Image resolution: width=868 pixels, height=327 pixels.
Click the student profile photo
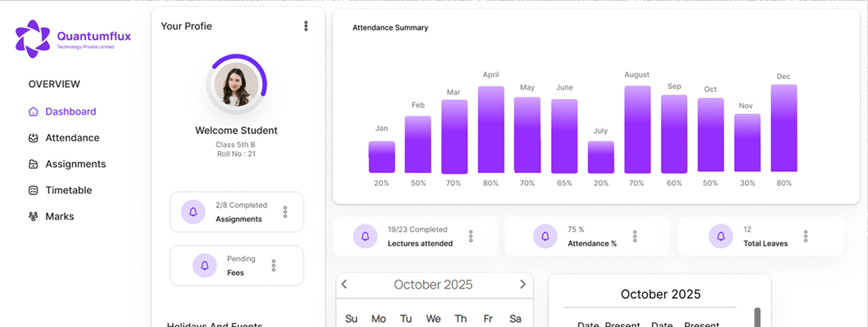click(x=236, y=84)
